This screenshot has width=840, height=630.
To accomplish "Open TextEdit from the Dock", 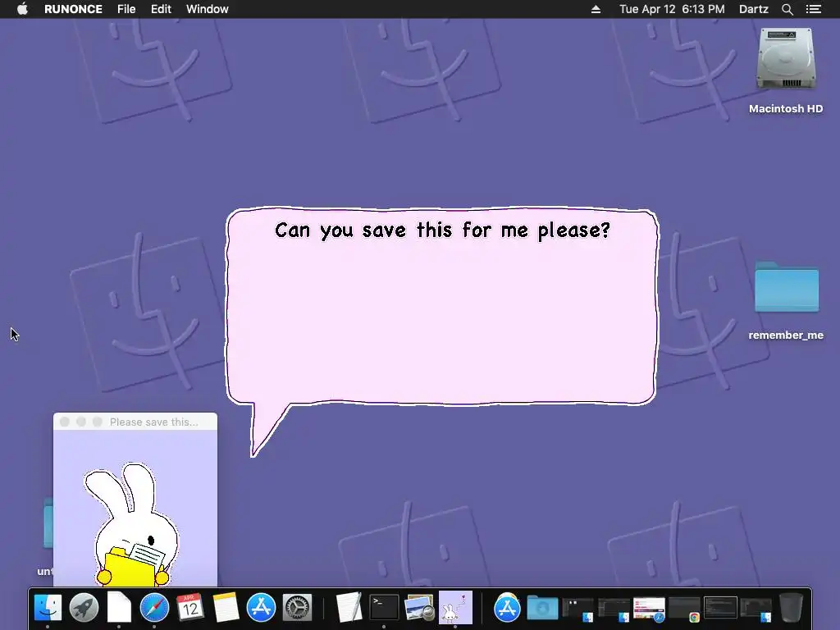I will [x=349, y=608].
